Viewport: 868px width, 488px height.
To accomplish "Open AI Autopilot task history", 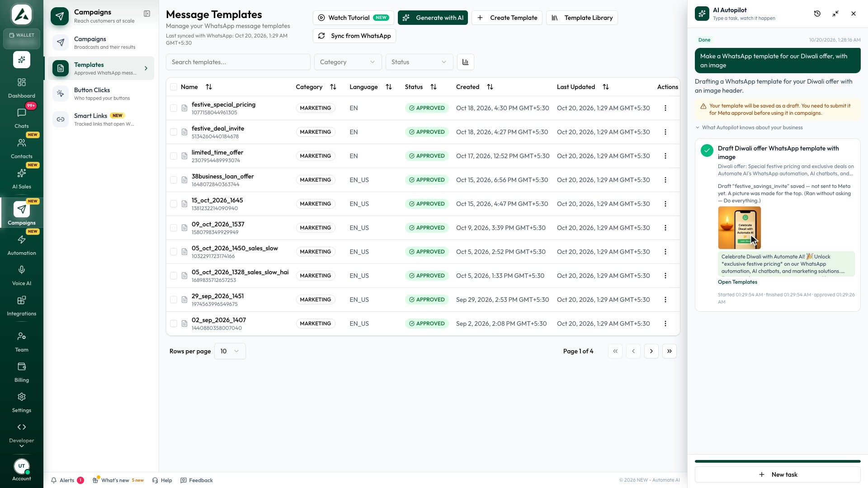I will point(817,14).
